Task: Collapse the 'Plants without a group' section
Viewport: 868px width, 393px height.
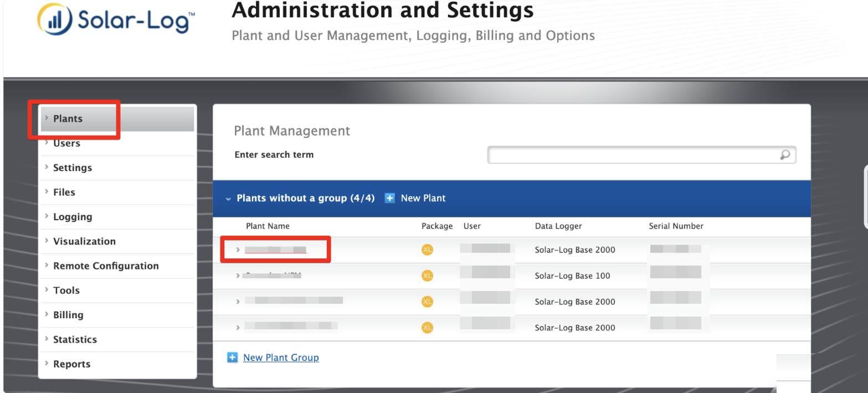Action: (228, 198)
